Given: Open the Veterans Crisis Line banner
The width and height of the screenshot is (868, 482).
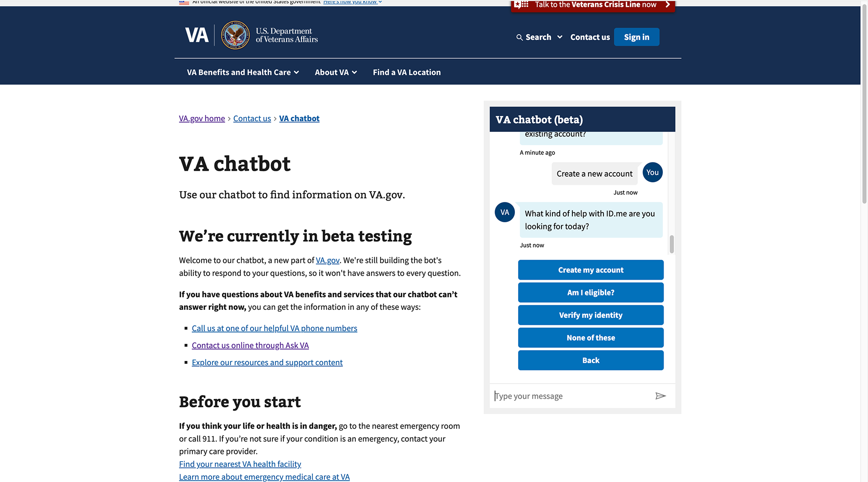Looking at the screenshot, I should tap(593, 5).
